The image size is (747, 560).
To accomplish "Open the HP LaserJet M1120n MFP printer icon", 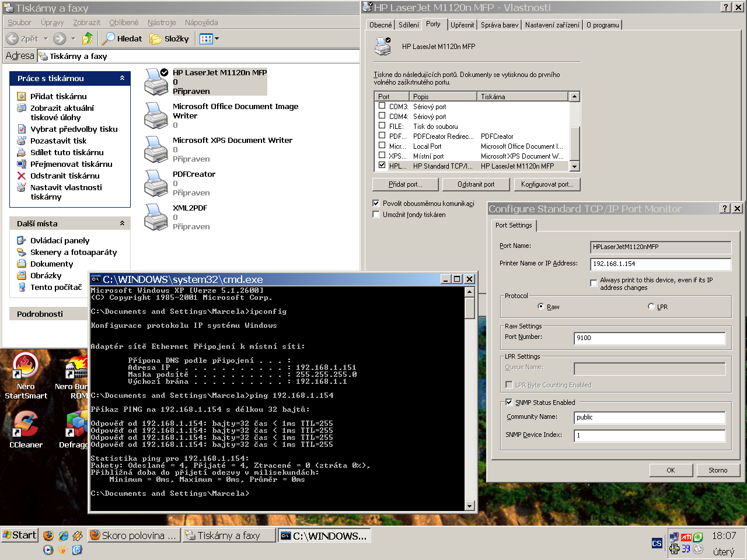I will coord(156,82).
